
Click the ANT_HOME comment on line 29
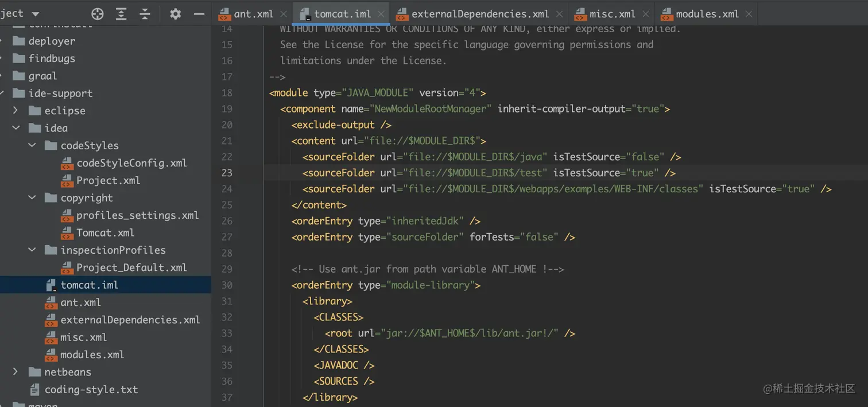(x=428, y=269)
